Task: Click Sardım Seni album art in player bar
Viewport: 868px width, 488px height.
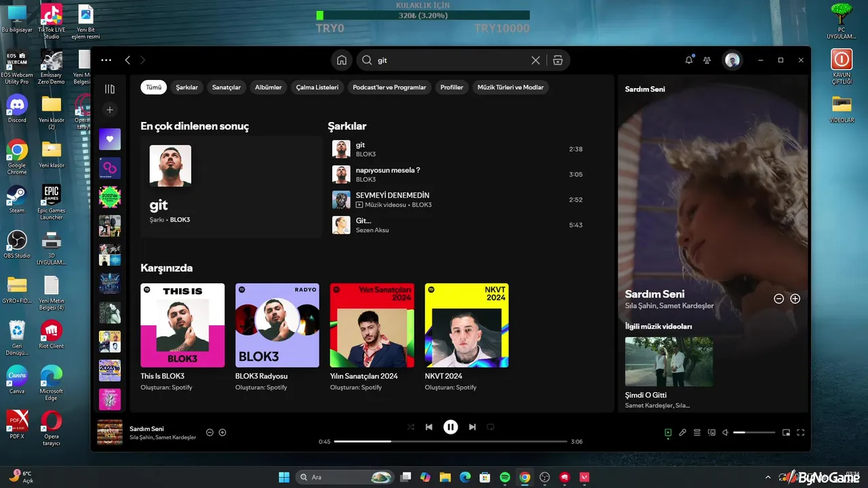Action: tap(110, 432)
